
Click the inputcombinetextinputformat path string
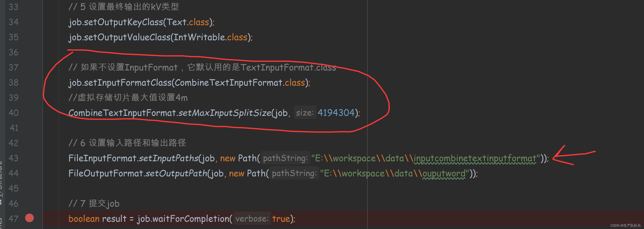pos(475,159)
